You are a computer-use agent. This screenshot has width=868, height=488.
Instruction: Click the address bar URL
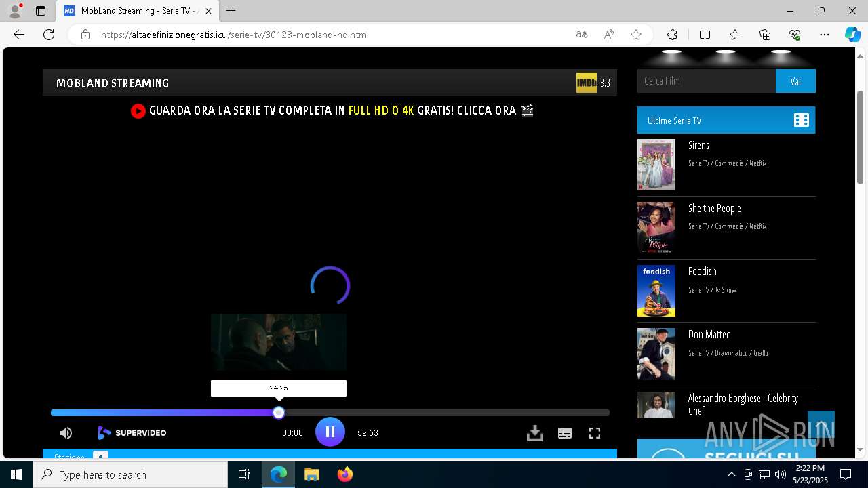(235, 35)
